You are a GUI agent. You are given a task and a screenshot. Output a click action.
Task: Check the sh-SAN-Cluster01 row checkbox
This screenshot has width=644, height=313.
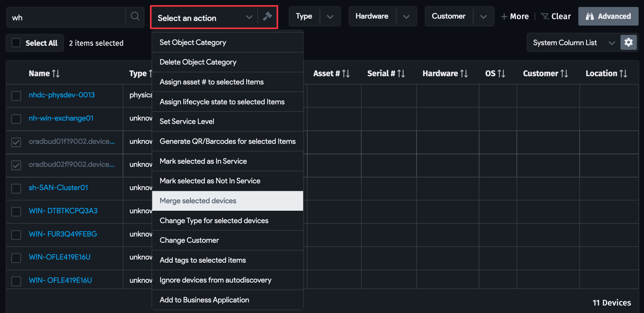16,189
